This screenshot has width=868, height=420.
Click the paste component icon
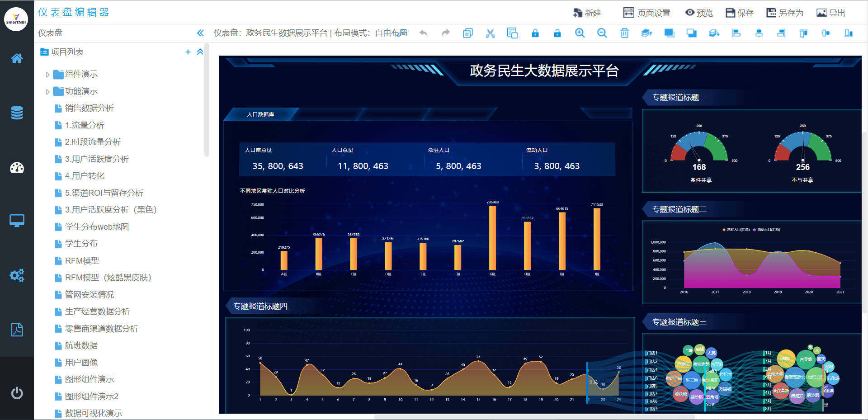[512, 33]
